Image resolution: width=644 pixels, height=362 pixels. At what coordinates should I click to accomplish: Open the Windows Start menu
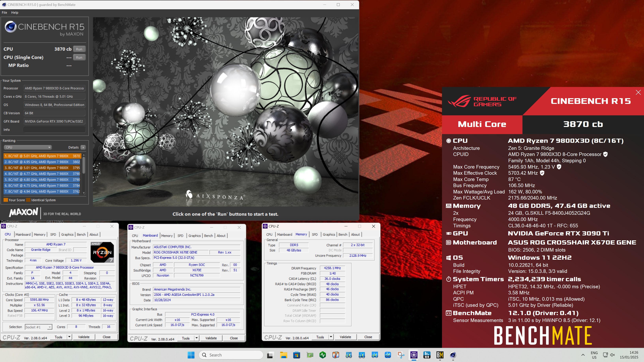tap(191, 355)
